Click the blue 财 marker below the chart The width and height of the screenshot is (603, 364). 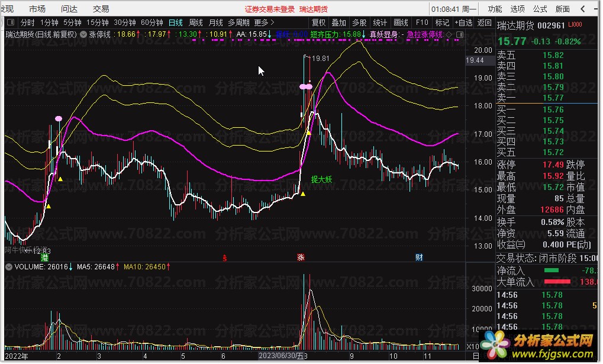[419, 257]
